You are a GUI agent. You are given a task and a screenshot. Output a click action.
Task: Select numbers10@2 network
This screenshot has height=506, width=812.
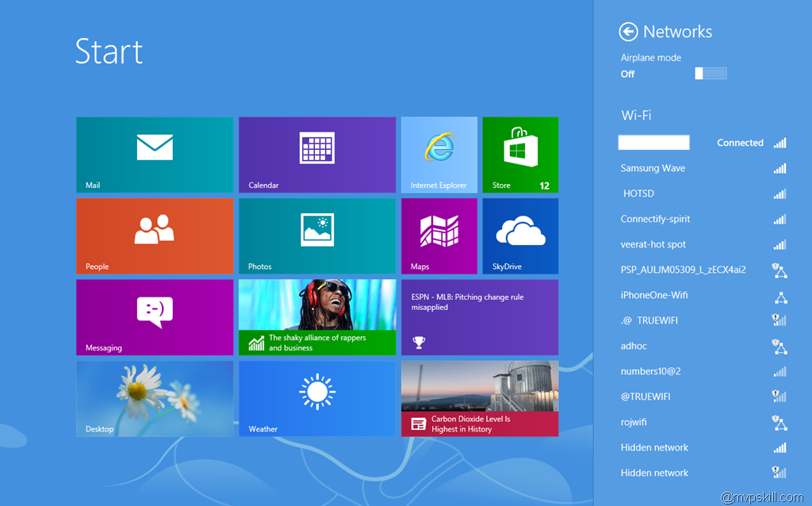(x=703, y=371)
